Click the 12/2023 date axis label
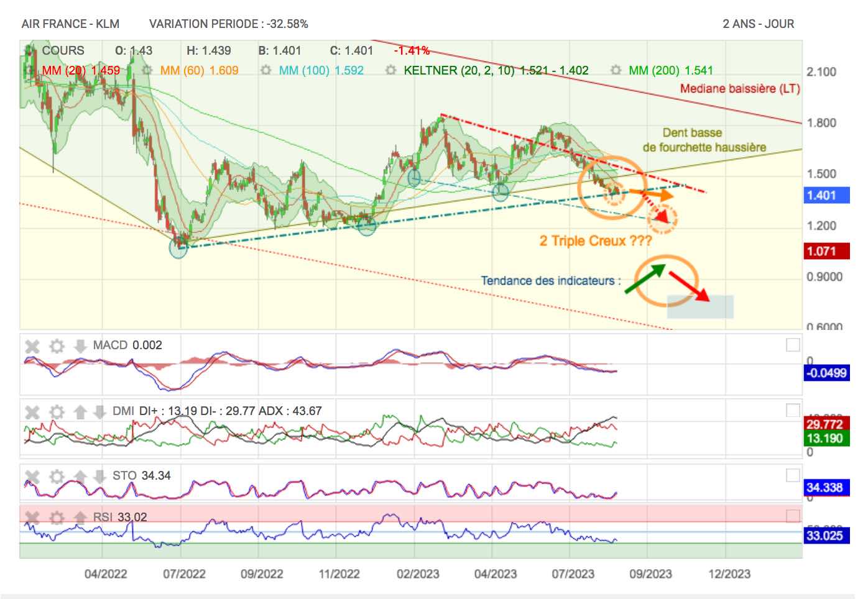The height and width of the screenshot is (599, 868). (729, 574)
